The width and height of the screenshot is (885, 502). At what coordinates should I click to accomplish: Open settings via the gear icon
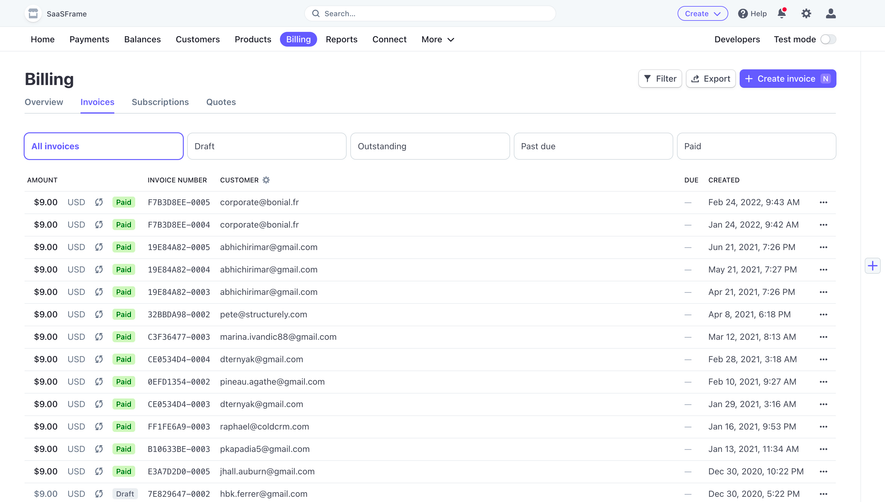(806, 14)
